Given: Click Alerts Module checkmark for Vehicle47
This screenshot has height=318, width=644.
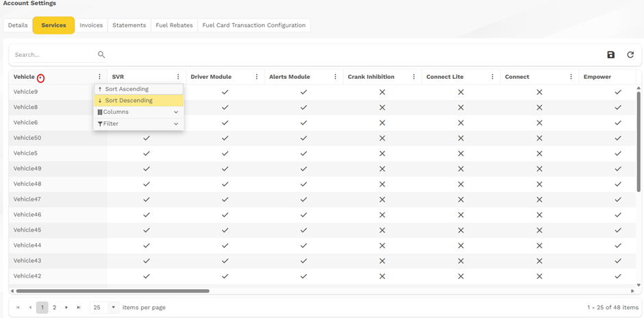Looking at the screenshot, I should [304, 199].
